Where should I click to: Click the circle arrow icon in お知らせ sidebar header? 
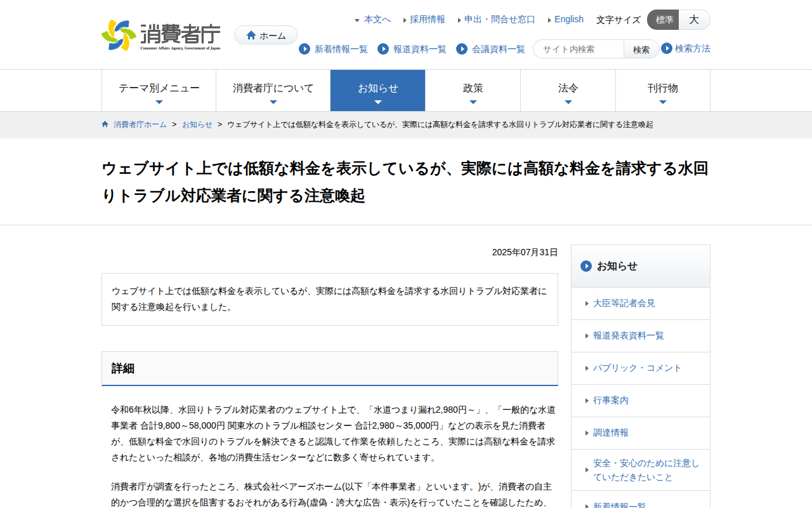[x=586, y=266]
